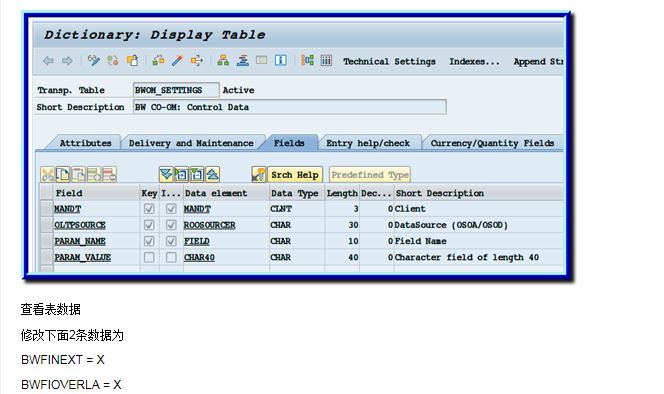
Task: Click the Collapse All double-up arrow icon
Action: (212, 174)
